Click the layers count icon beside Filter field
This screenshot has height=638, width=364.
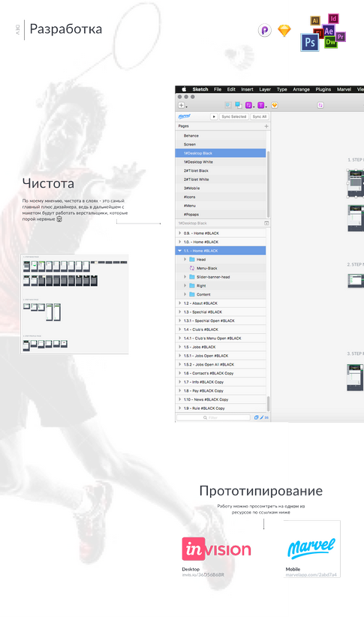(256, 417)
